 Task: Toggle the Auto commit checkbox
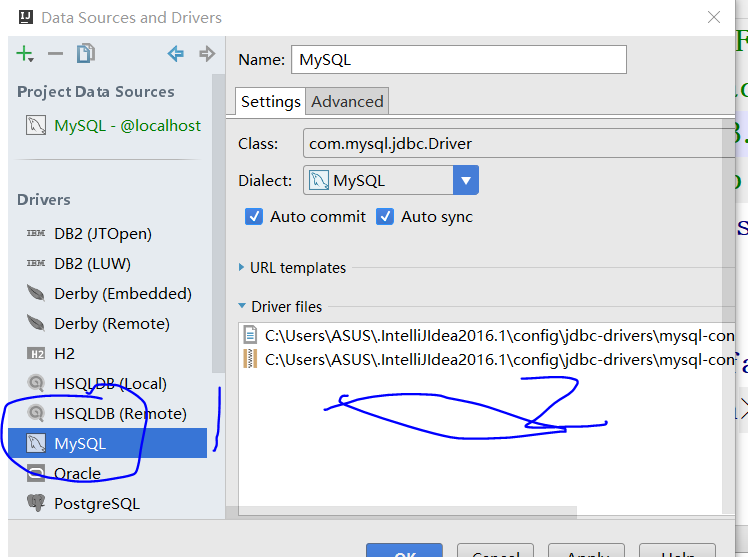click(254, 217)
